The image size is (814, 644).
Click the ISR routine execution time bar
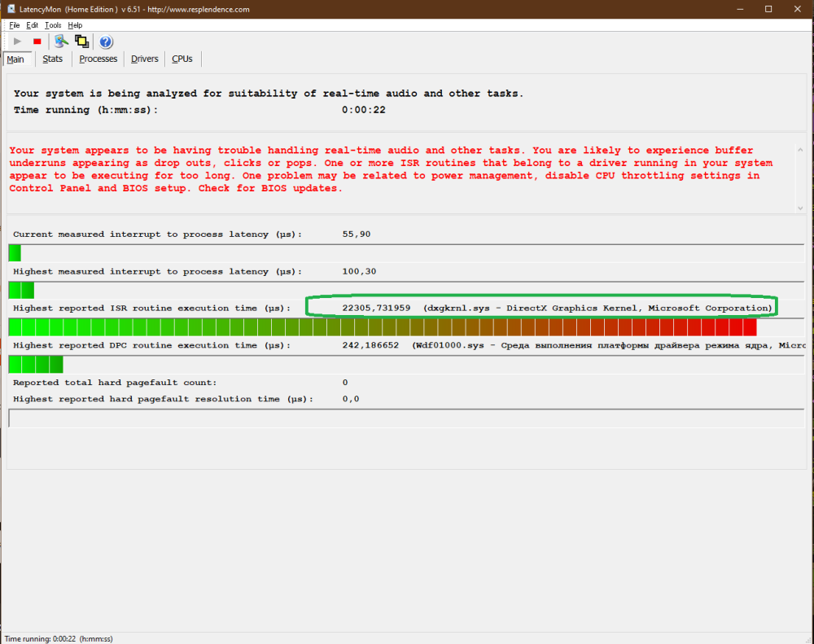(383, 327)
